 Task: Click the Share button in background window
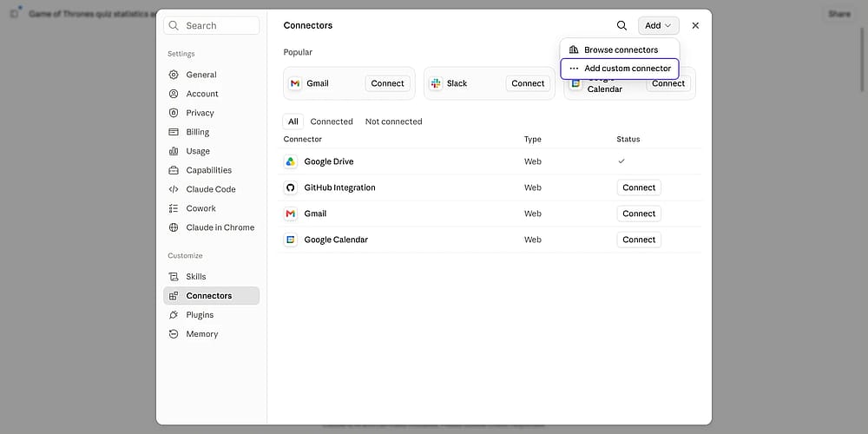839,14
